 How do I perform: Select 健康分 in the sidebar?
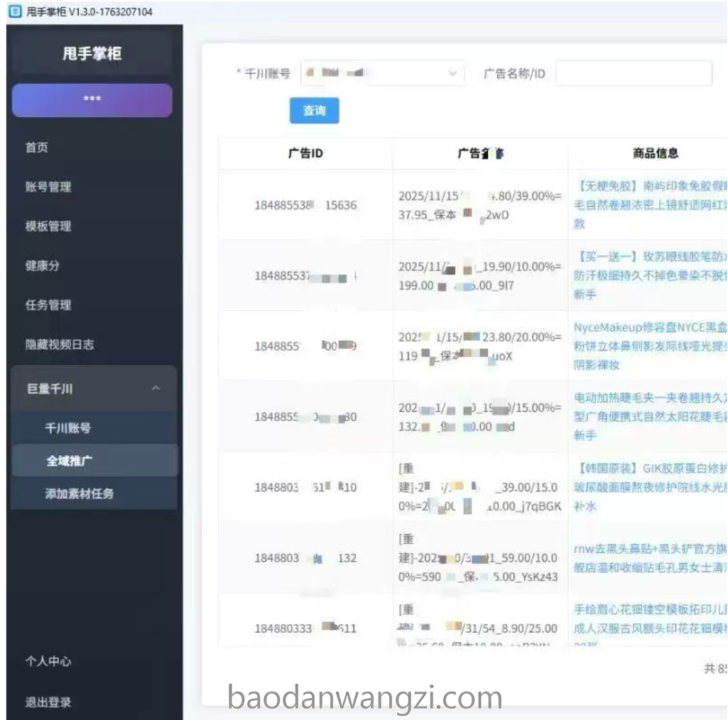[x=42, y=266]
